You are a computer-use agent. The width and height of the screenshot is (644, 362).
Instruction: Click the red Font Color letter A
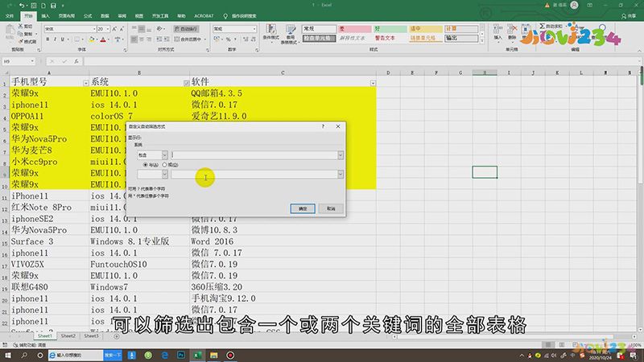pos(103,39)
